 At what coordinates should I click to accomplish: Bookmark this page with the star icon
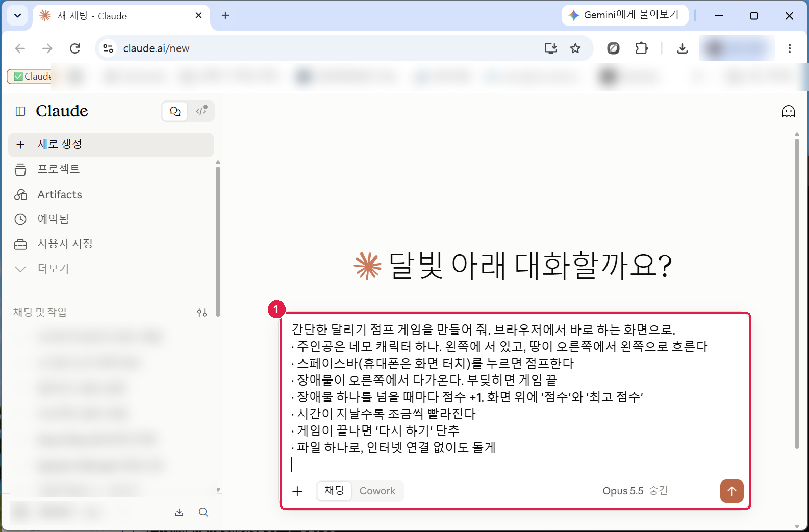575,48
